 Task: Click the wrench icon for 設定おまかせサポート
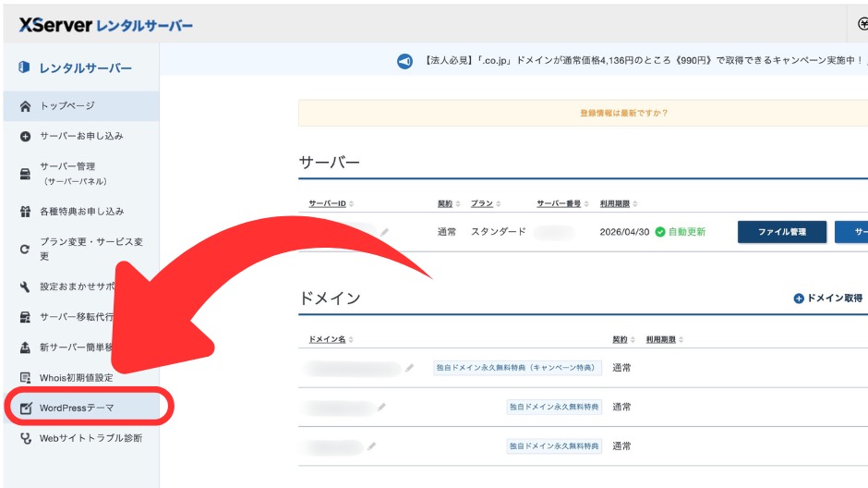click(x=25, y=287)
